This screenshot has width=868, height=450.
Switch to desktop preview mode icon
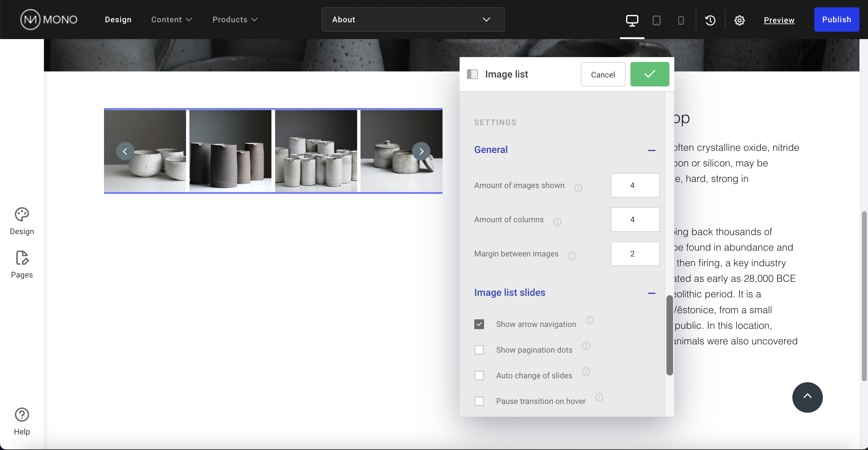click(x=632, y=20)
